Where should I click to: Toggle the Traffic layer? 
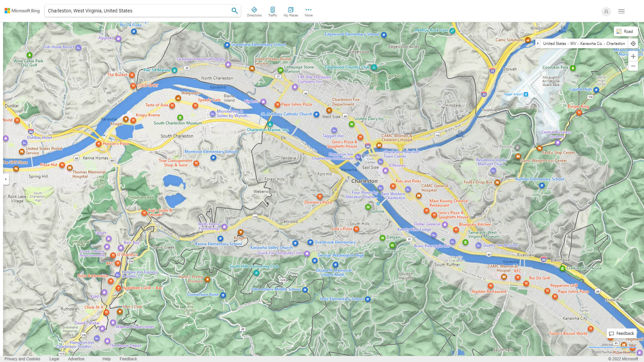pos(272,11)
